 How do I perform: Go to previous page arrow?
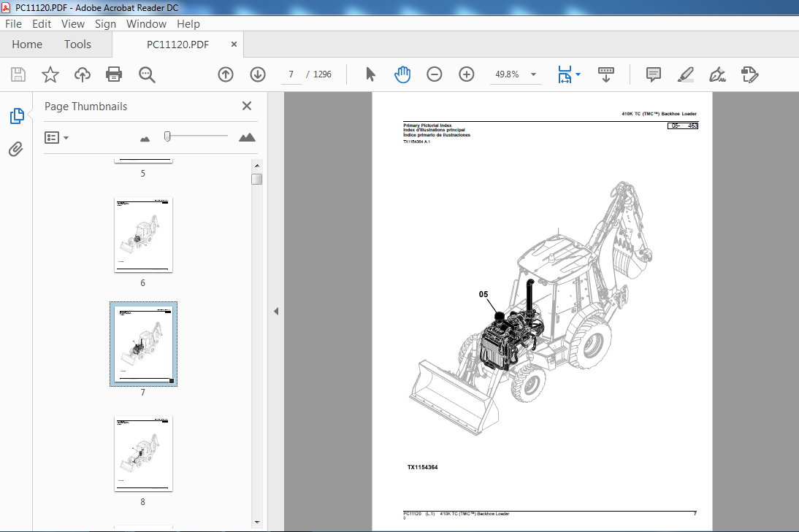tap(226, 75)
